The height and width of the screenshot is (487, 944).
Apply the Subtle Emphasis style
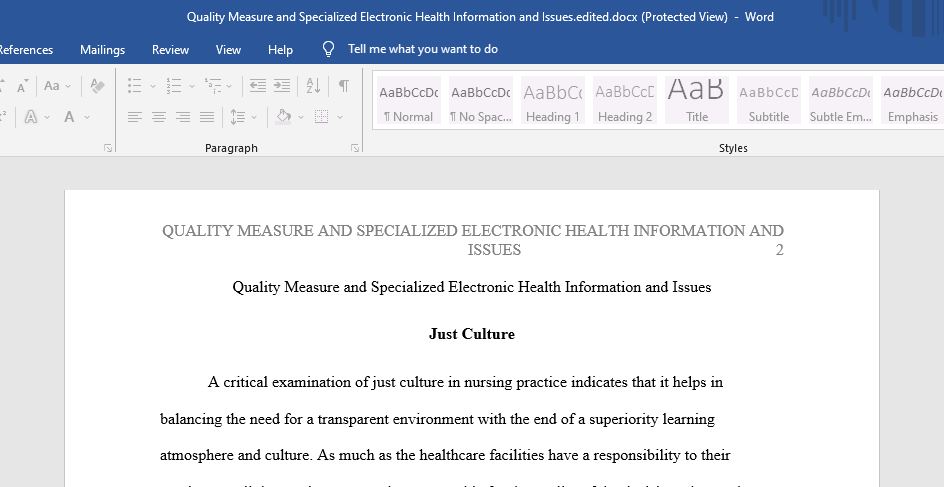(x=841, y=101)
